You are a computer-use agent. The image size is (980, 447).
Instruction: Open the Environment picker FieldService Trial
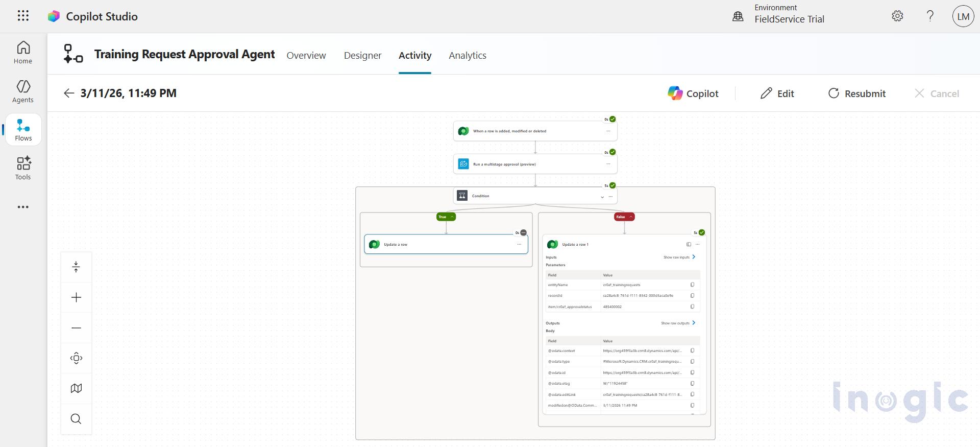pyautogui.click(x=778, y=14)
